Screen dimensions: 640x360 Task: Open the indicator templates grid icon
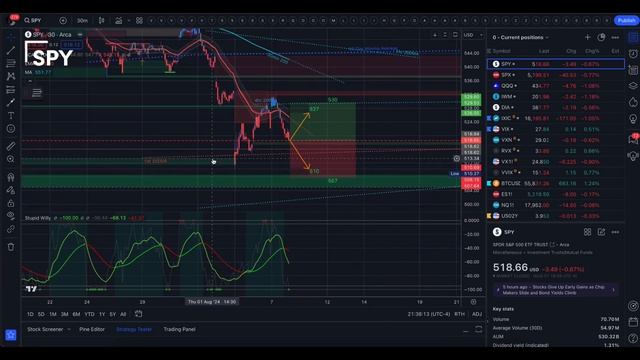tap(139, 20)
